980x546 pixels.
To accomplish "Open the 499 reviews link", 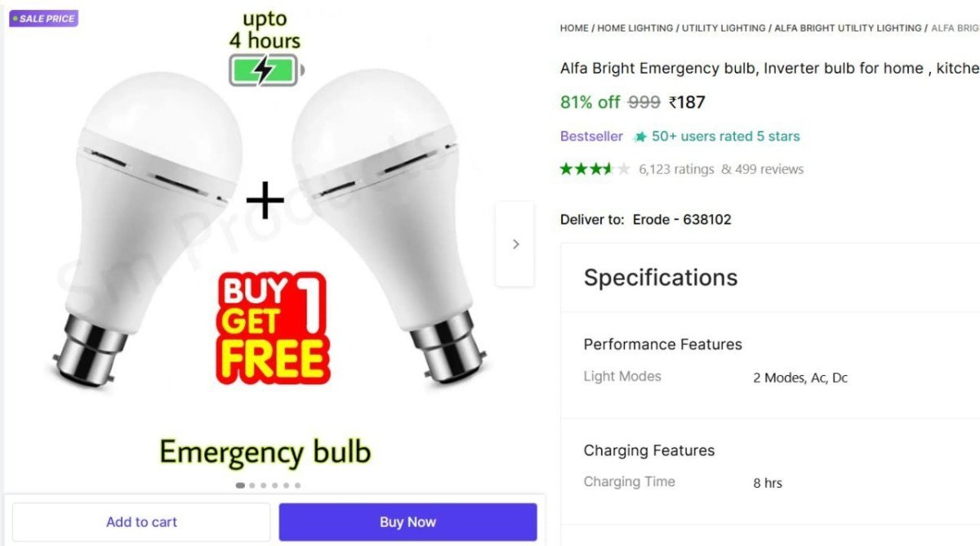I will (769, 169).
